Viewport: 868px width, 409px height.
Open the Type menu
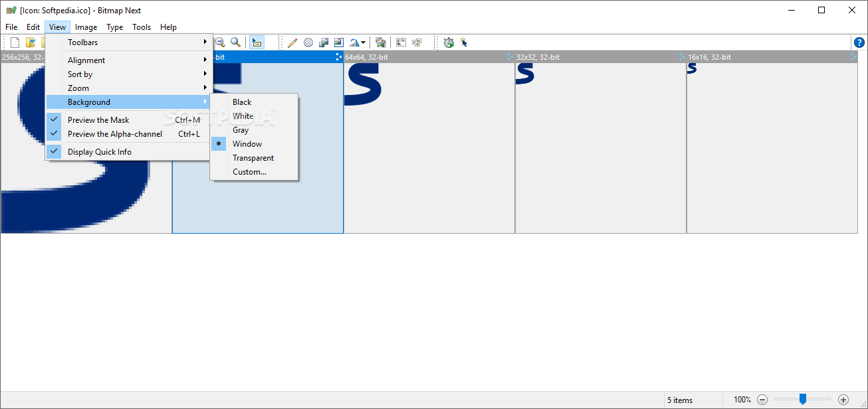[x=115, y=27]
